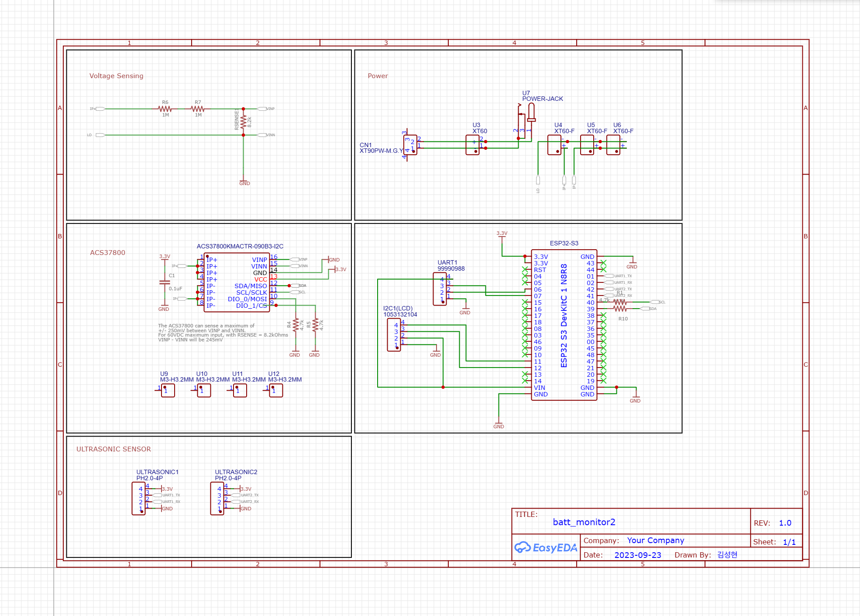Select resistor R10 near the SDA port
Screen dimensions: 860x616
click(619, 309)
